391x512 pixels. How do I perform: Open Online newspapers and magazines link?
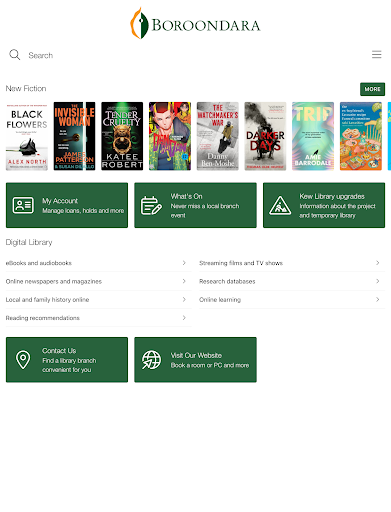tap(98, 281)
